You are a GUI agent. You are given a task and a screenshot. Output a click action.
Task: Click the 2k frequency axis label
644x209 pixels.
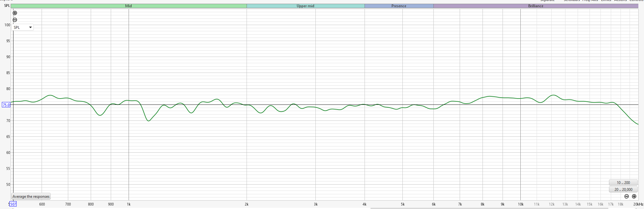[247, 204]
